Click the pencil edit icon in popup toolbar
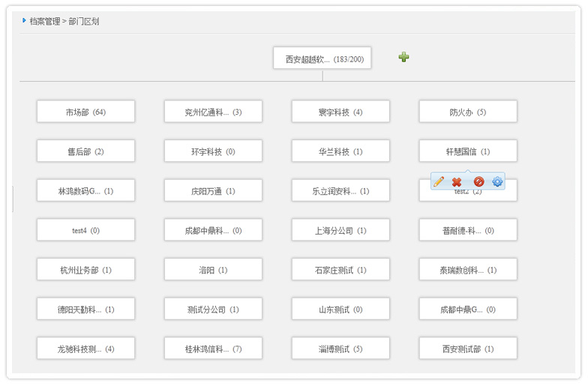Viewport: 588px width, 386px height. coord(439,181)
